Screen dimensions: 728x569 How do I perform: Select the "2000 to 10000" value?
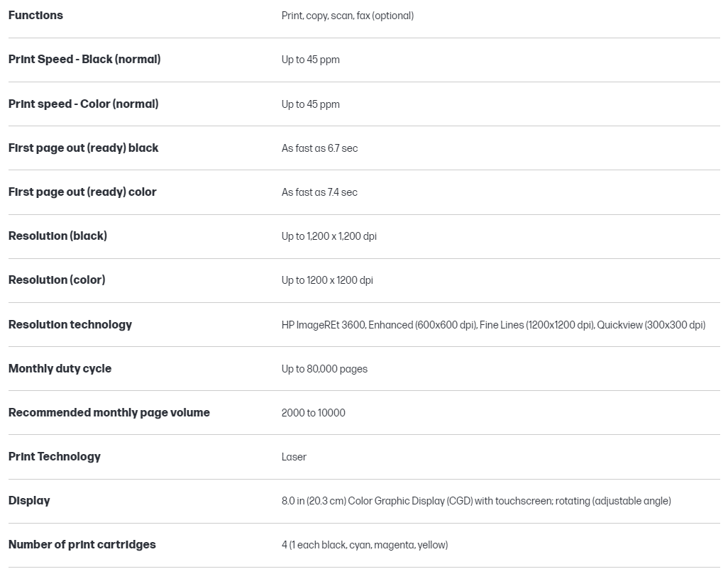click(313, 413)
